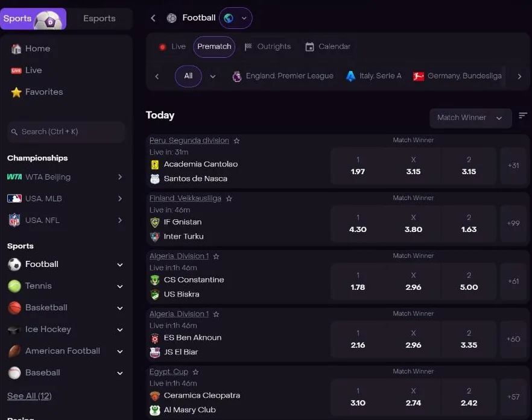Open the Outrights tab
The image size is (532, 420).
tap(268, 47)
